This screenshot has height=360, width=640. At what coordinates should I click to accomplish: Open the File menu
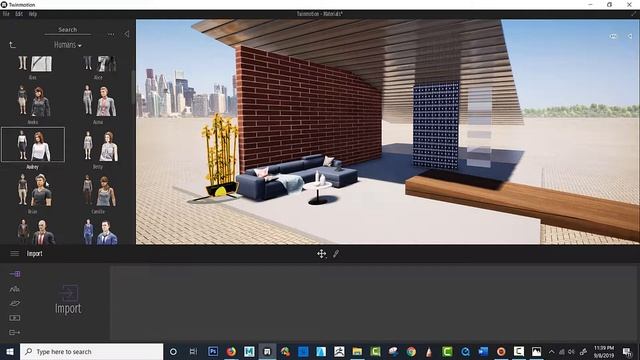[x=6, y=14]
